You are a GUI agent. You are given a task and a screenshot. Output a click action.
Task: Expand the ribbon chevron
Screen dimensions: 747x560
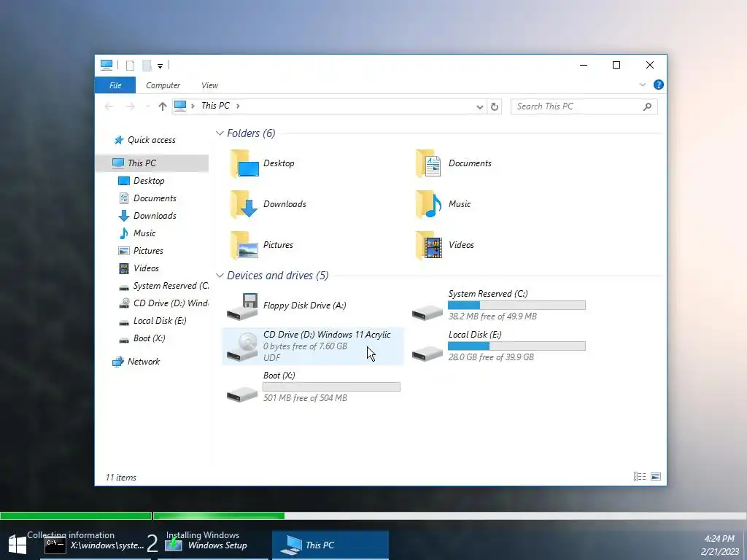[642, 85]
